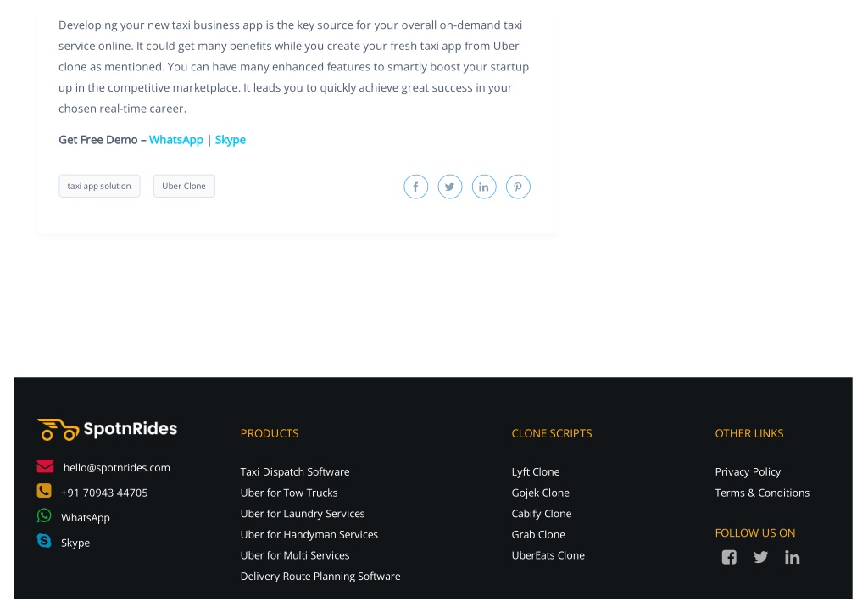Click phone number +91 70943 44705
The image size is (868, 613).
(x=104, y=493)
